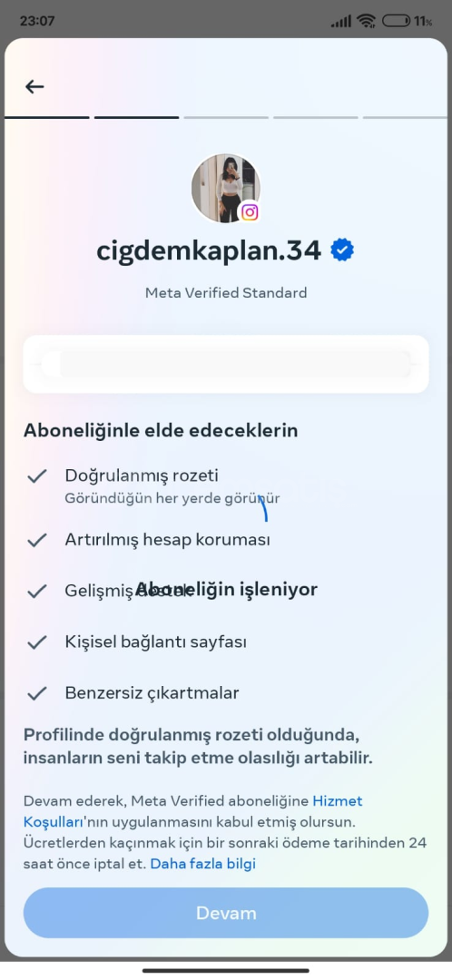Select the third progress step segment
This screenshot has width=452, height=980.
(x=226, y=117)
